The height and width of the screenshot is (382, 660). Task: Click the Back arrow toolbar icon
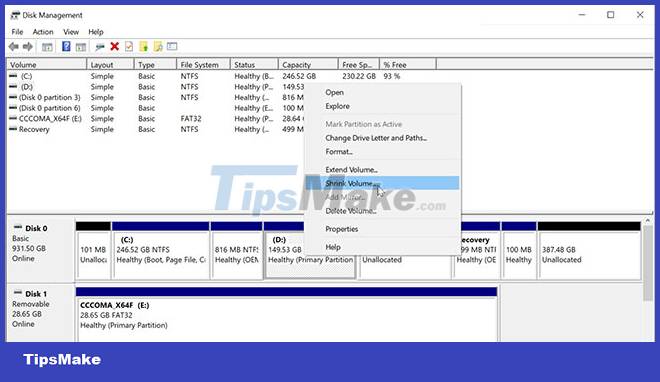point(14,47)
